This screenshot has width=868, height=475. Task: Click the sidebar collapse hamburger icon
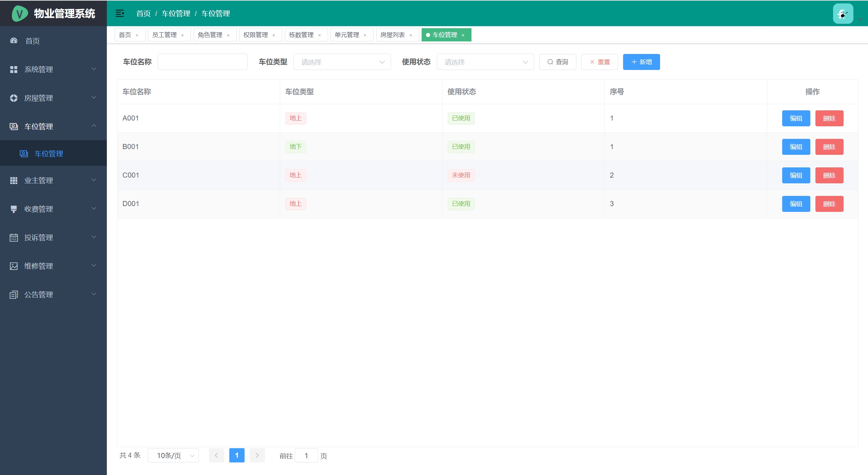[x=120, y=14]
